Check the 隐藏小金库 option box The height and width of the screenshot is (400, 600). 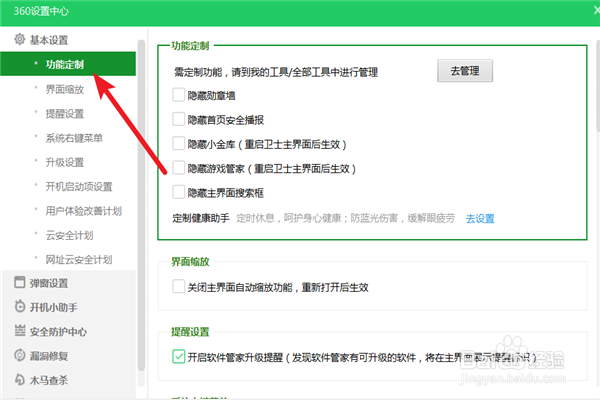(179, 144)
